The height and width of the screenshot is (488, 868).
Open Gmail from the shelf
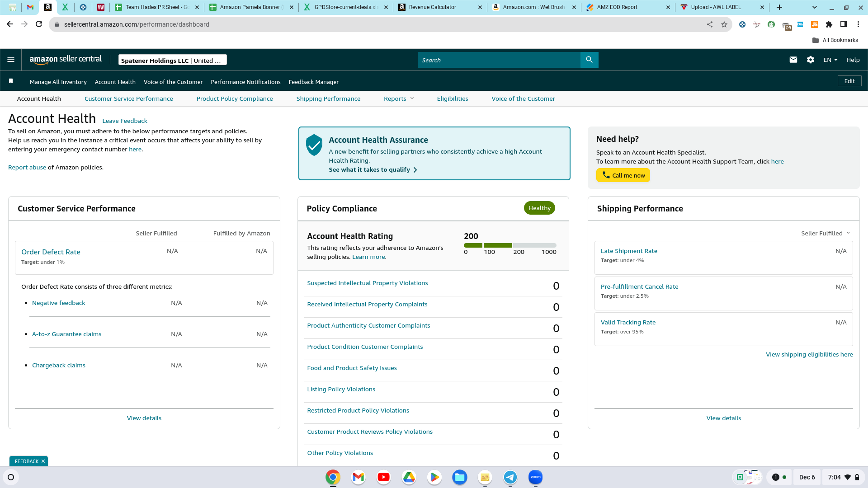click(358, 477)
